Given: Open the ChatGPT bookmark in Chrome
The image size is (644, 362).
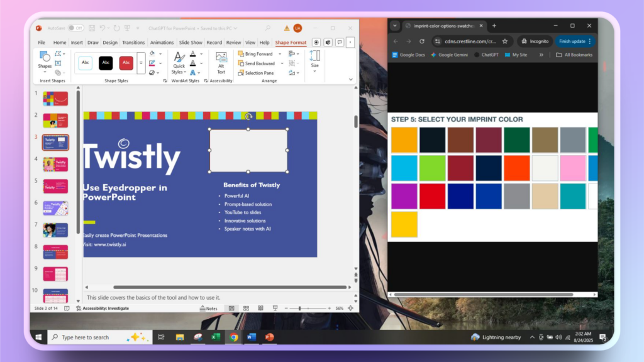Looking at the screenshot, I should click(486, 55).
